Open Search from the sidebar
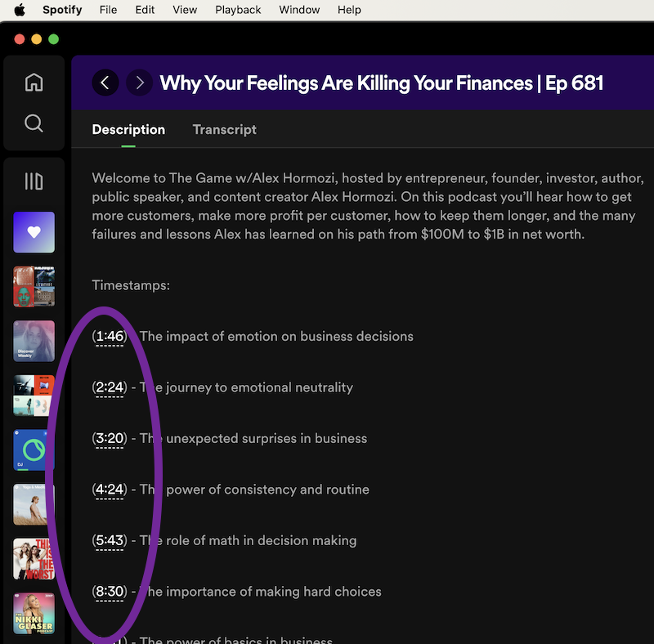The image size is (654, 644). (34, 123)
